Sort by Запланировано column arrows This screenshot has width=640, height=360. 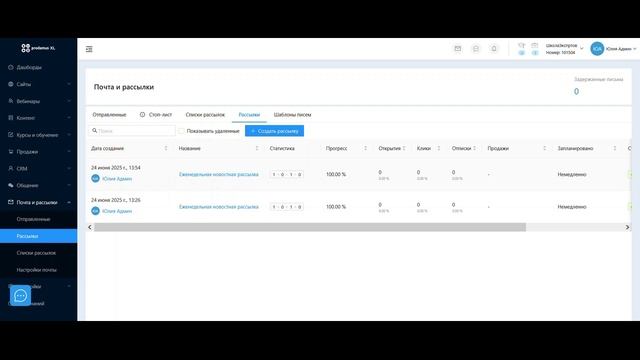(615, 148)
